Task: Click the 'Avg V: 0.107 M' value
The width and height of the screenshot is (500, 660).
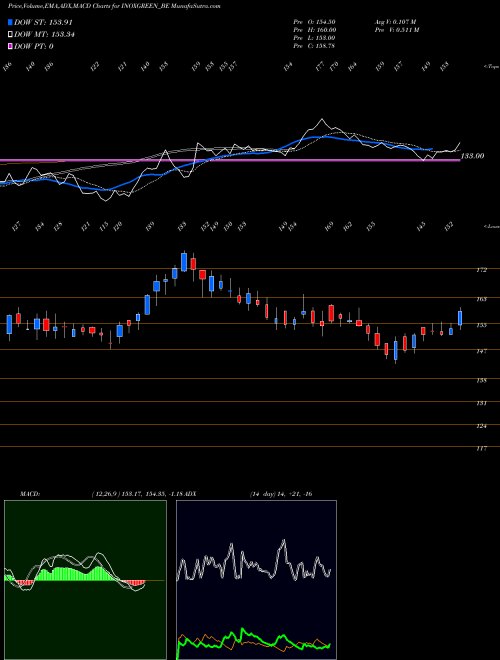Action: [x=395, y=22]
